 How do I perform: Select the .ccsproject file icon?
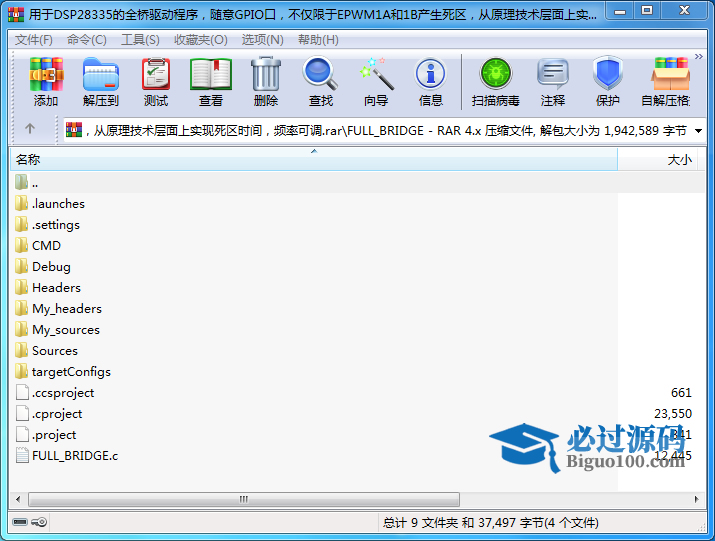(x=22, y=392)
